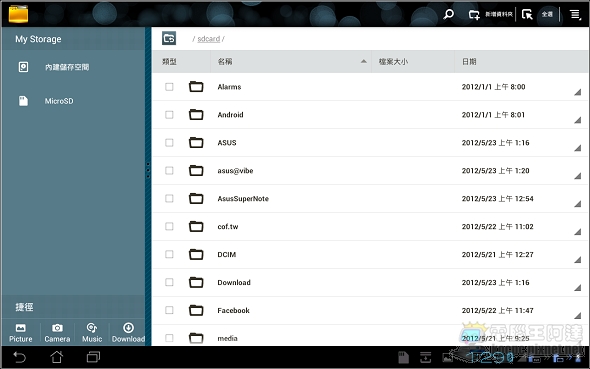The width and height of the screenshot is (590, 369).
Task: Tap the new folder icon
Action: click(x=474, y=15)
